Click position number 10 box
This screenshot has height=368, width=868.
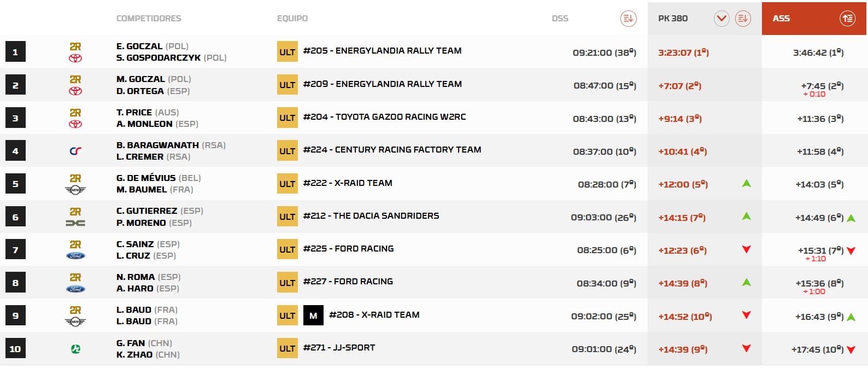[x=15, y=349]
